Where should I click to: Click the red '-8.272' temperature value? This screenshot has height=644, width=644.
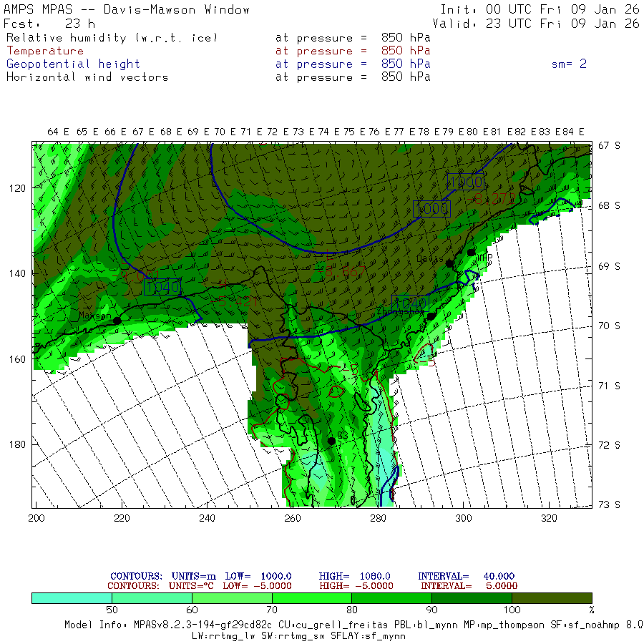[x=491, y=200]
